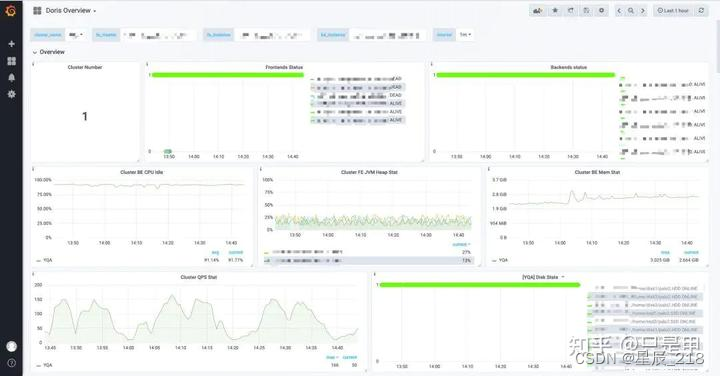The image size is (720, 376).
Task: Click the user avatar in the sidebar
Action: [11, 346]
